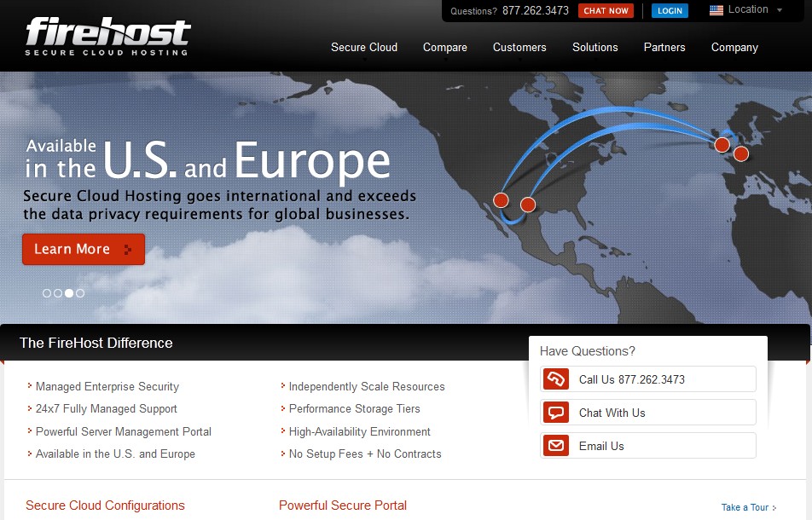Image resolution: width=812 pixels, height=520 pixels.
Task: Select the third slideshow dot
Action: [69, 293]
